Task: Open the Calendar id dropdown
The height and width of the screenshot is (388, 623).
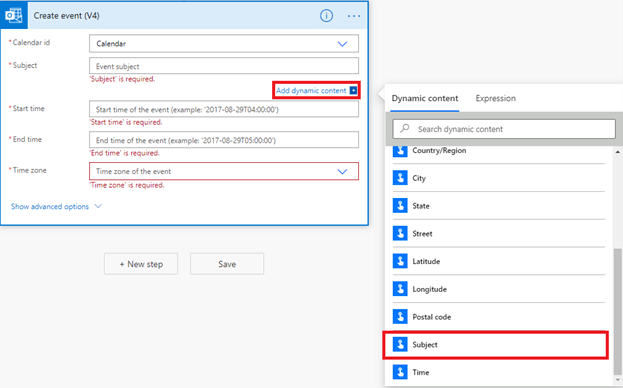Action: [x=224, y=44]
